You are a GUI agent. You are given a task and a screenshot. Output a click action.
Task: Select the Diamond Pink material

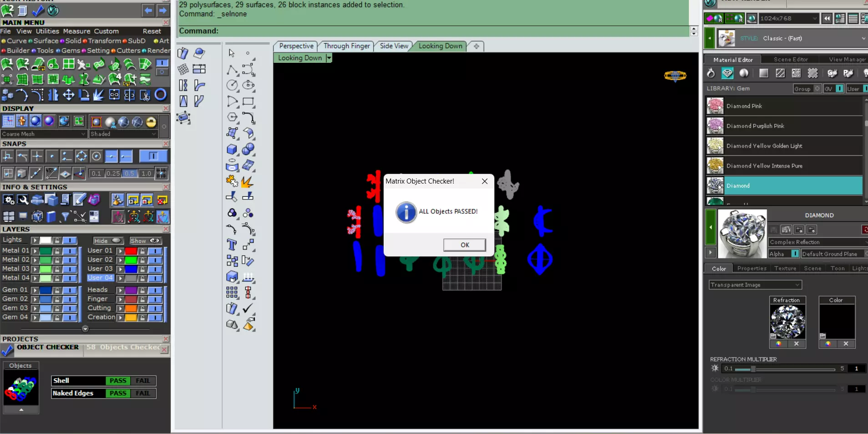784,106
